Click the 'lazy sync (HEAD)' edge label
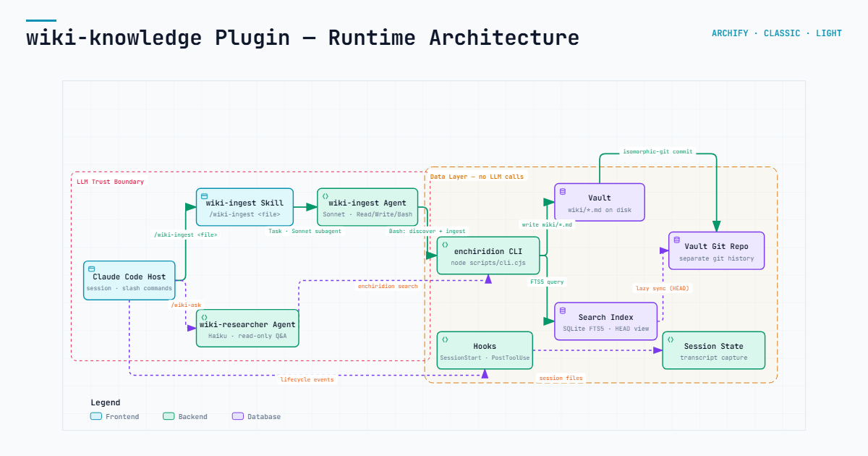Screen dimensions: 868x456 [x=663, y=288]
